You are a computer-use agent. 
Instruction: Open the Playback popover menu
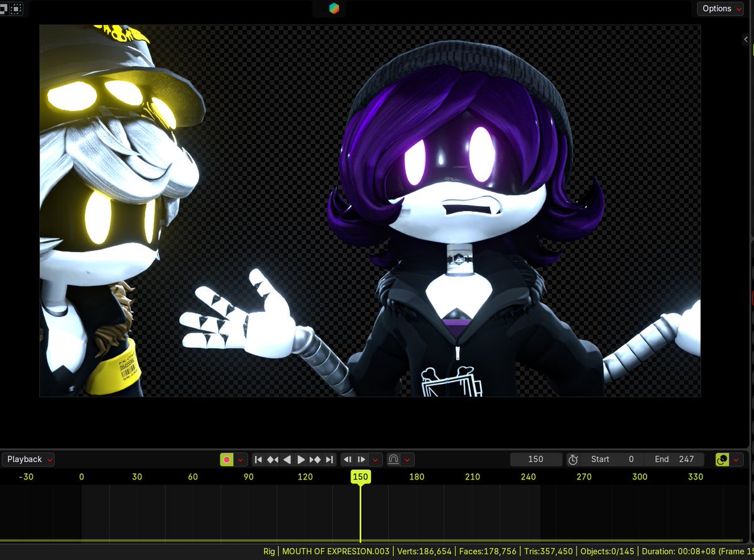tap(28, 459)
